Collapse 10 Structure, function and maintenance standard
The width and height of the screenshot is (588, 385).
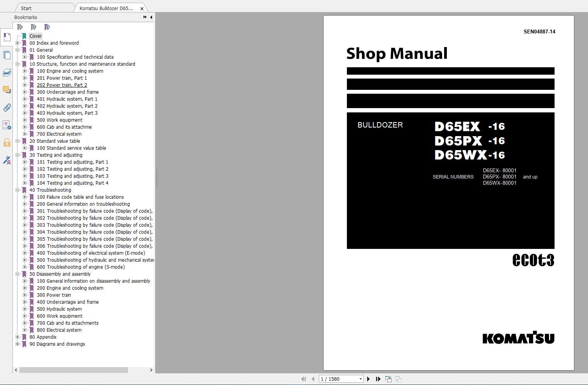17,64
